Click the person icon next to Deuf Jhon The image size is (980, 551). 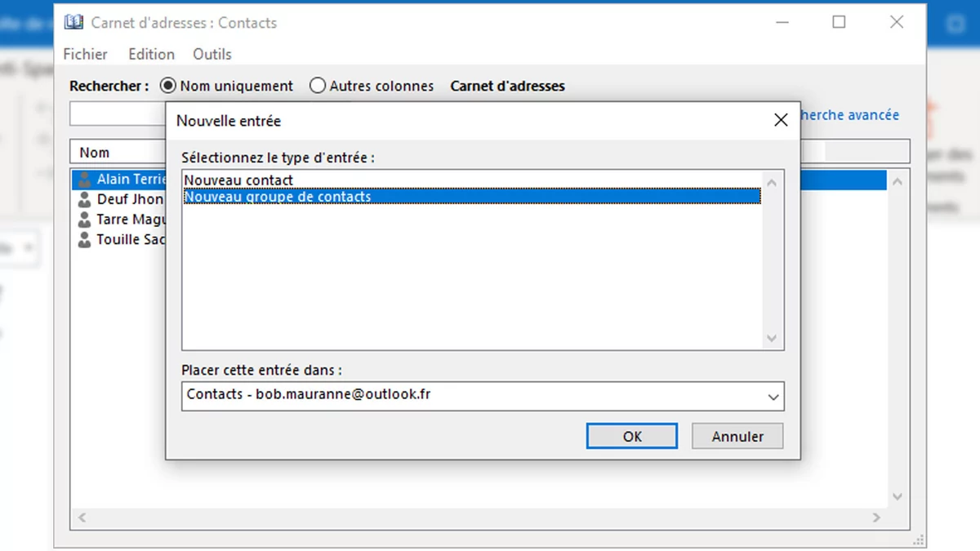(x=84, y=199)
